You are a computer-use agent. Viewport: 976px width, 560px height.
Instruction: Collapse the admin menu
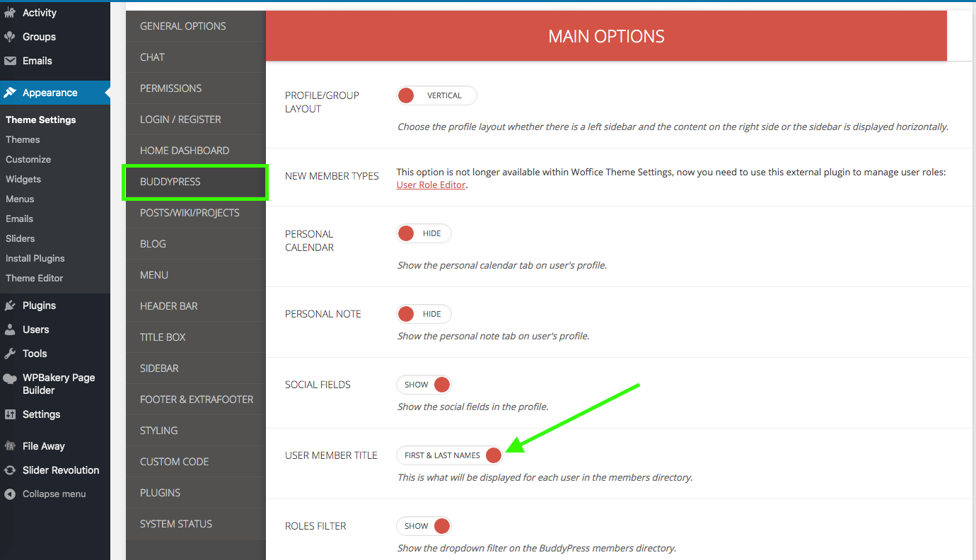point(54,494)
